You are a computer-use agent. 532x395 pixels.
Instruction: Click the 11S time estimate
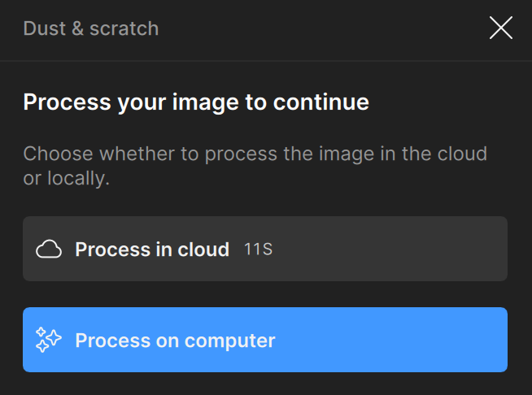pyautogui.click(x=258, y=250)
